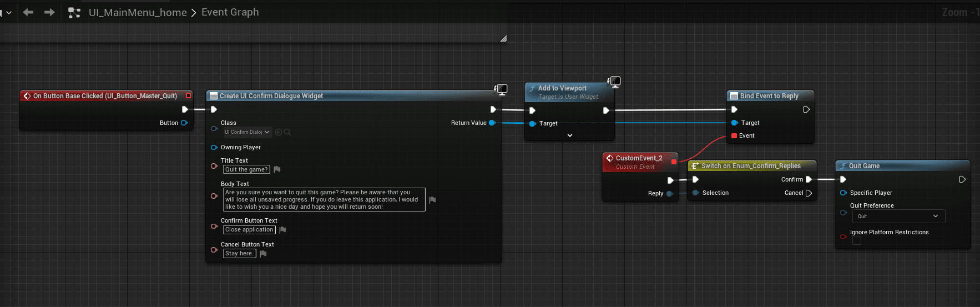Click the use selected asset arrow icon beside Class
Viewport: 980px width, 307px height.
279,132
